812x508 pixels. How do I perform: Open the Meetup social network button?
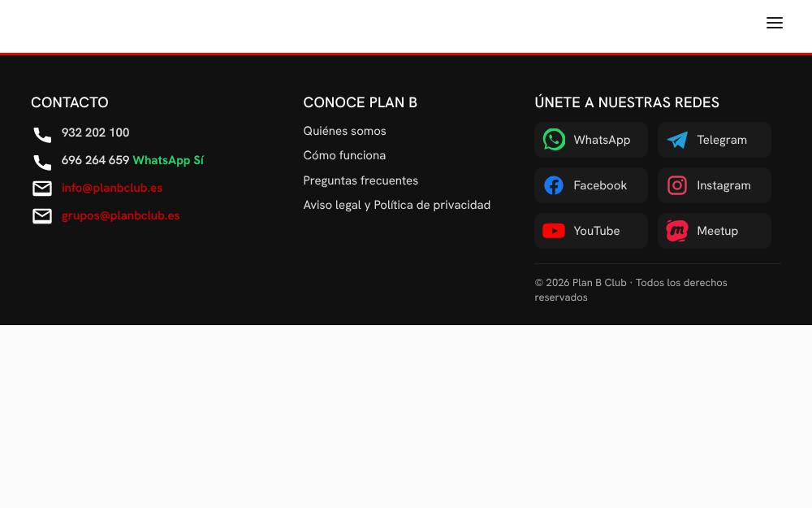tap(714, 231)
